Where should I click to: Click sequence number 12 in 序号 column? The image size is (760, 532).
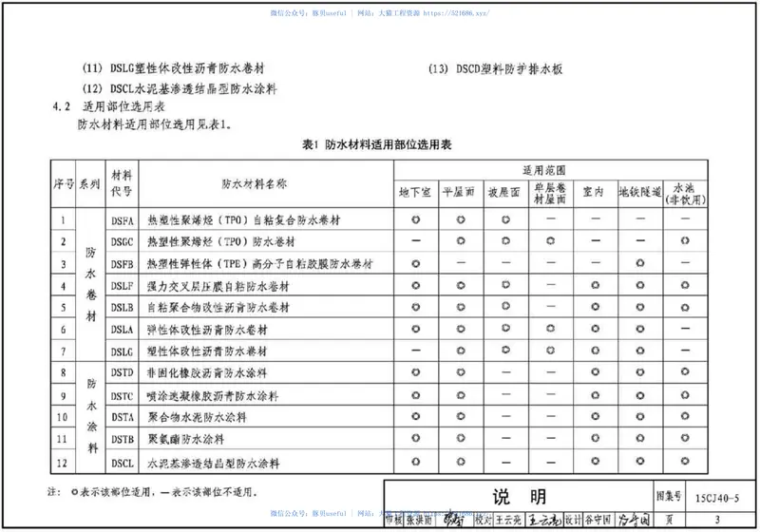pos(62,464)
